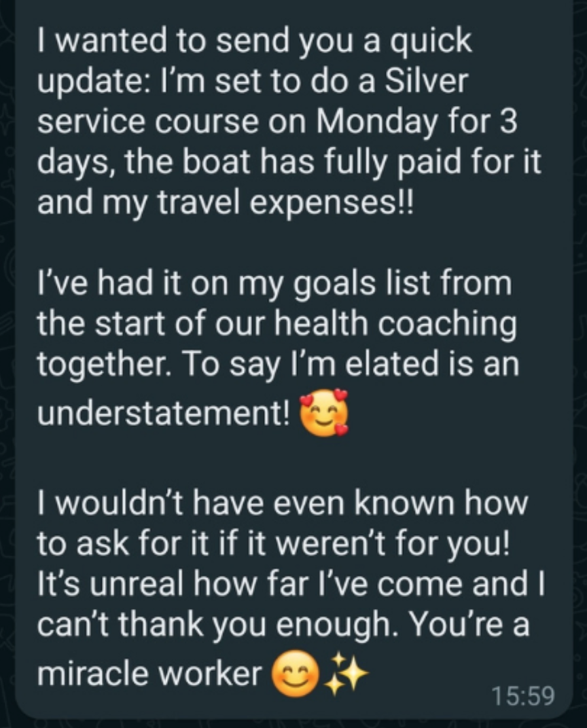
Task: Select the line 'and my travel expenses!!'
Action: click(x=225, y=203)
